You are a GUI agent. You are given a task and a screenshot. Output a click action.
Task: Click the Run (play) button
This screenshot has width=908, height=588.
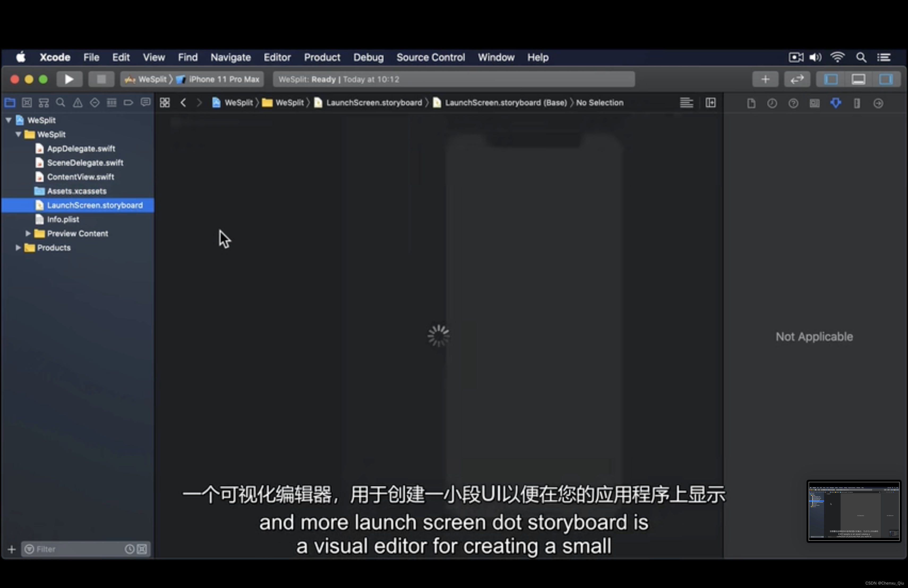[x=69, y=79]
